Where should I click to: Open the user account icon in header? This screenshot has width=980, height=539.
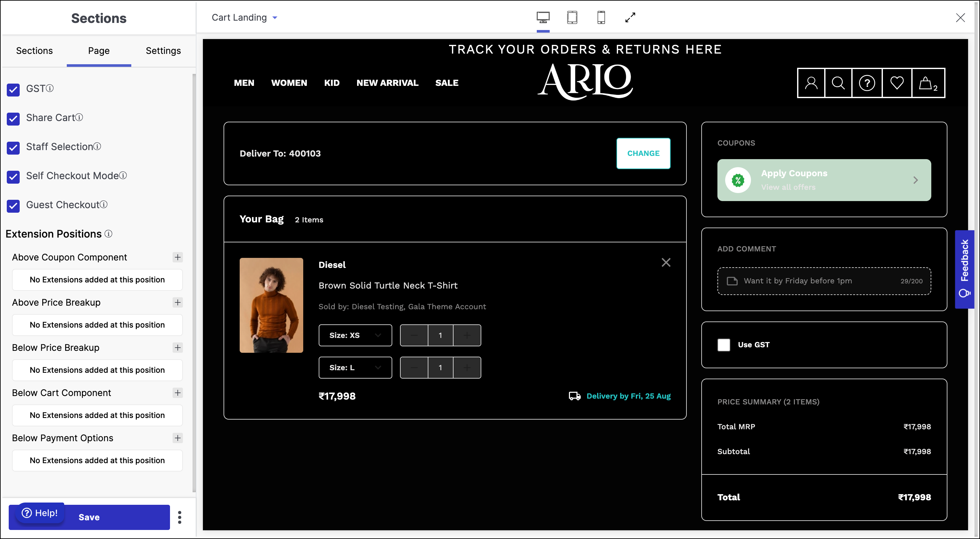(811, 83)
